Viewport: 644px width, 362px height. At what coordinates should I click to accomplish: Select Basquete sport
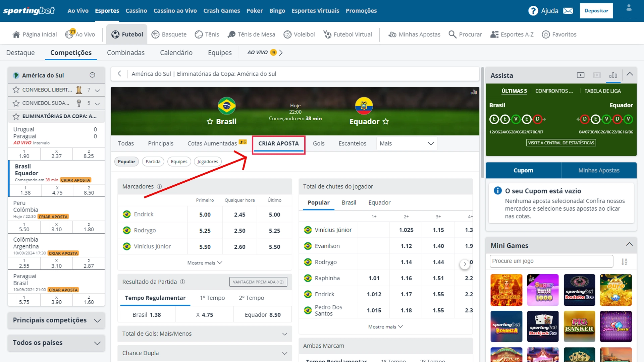click(x=169, y=34)
